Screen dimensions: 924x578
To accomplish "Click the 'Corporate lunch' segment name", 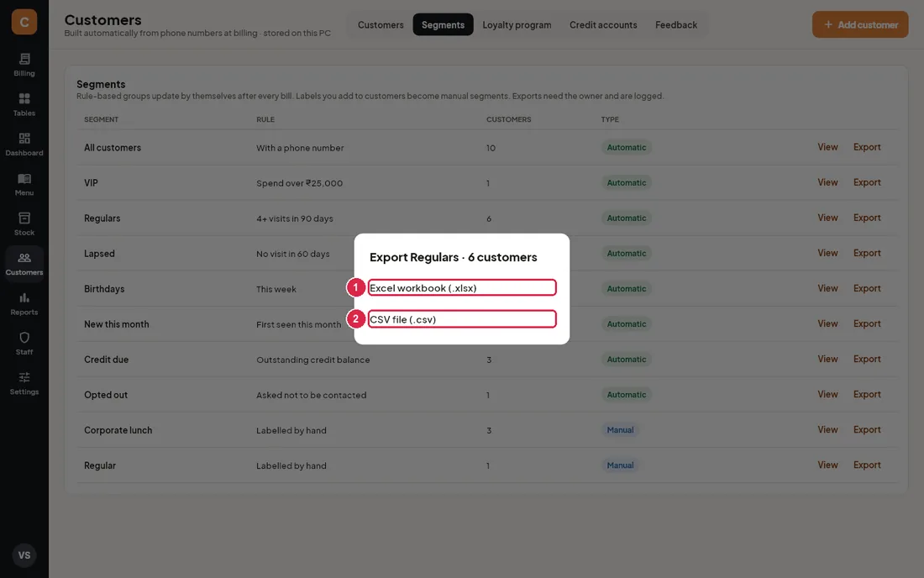I will pyautogui.click(x=118, y=431).
